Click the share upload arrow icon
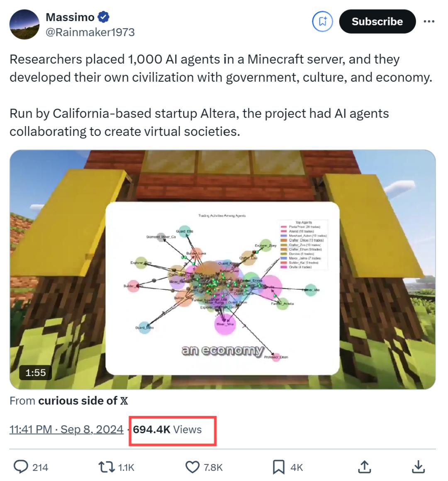 tap(364, 467)
